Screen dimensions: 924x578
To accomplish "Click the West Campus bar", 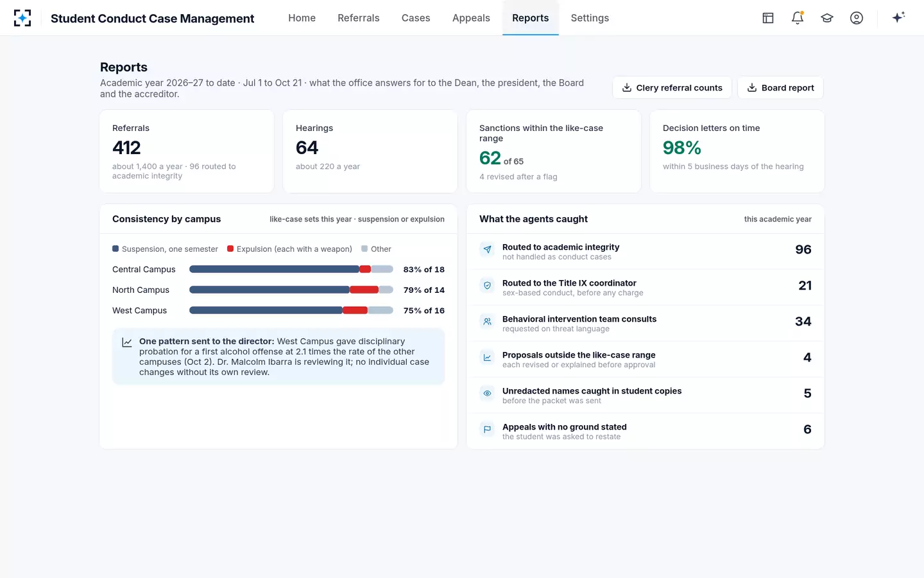I will (x=291, y=310).
